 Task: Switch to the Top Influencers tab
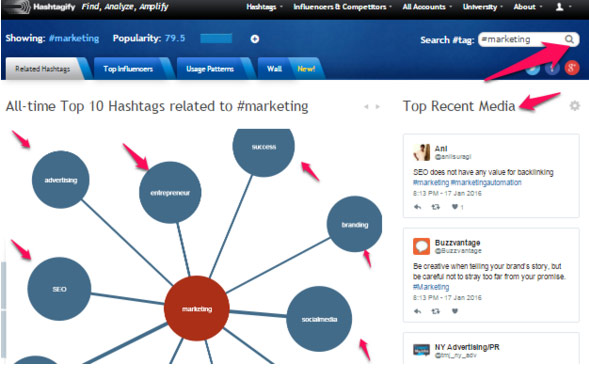[x=128, y=69]
